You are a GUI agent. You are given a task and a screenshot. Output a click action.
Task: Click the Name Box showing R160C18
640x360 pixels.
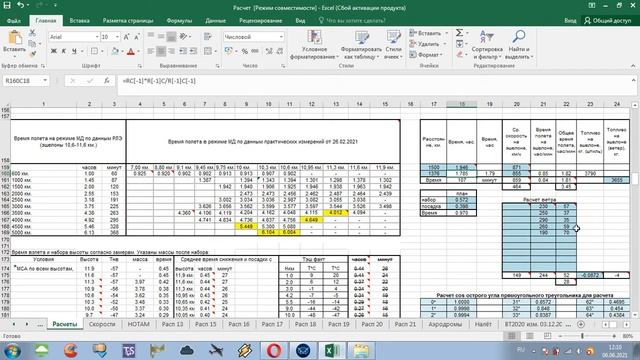coord(25,81)
